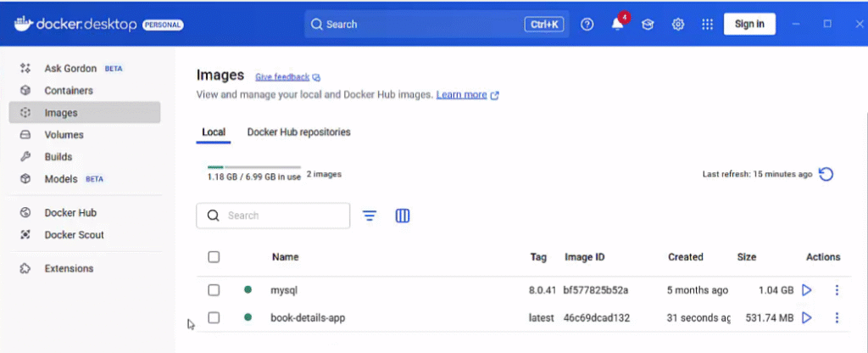Screen dimensions: 868x353
Task: Click the mysql green in-use status dot
Action: 248,290
